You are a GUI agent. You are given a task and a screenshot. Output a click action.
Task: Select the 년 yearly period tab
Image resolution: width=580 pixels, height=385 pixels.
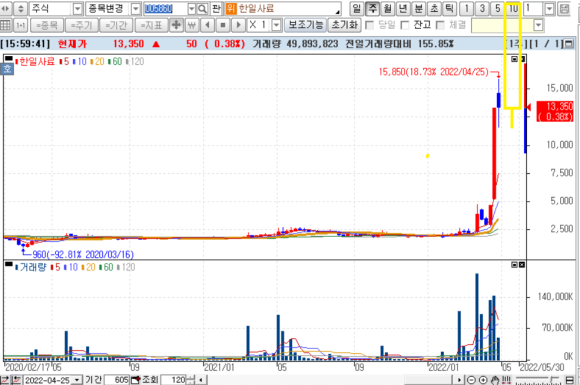pos(403,9)
